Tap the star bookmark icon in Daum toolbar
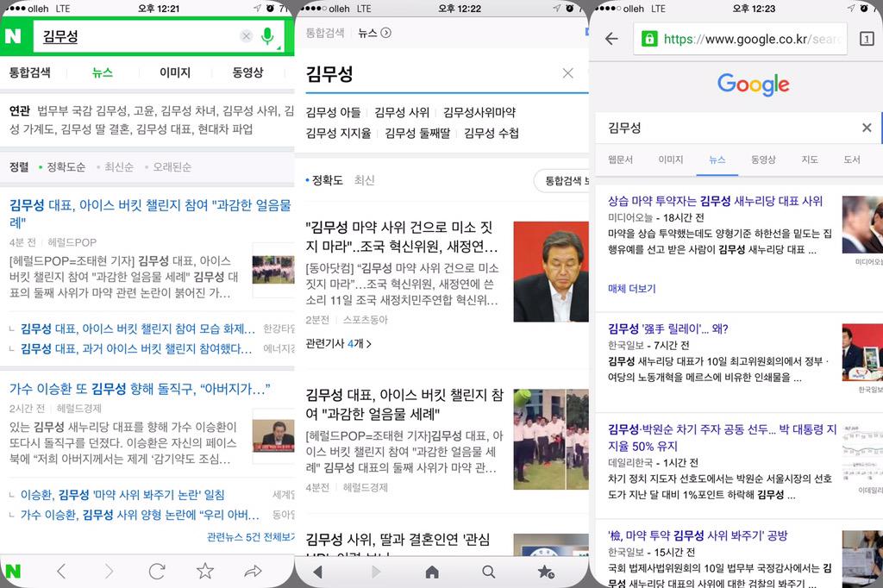 [x=546, y=572]
